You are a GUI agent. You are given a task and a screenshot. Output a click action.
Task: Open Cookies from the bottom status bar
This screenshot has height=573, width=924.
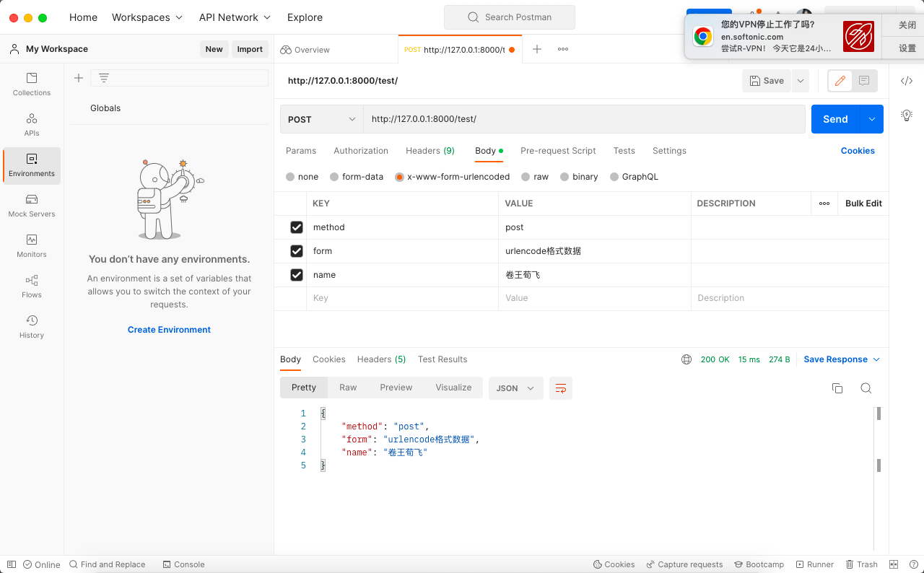[614, 564]
